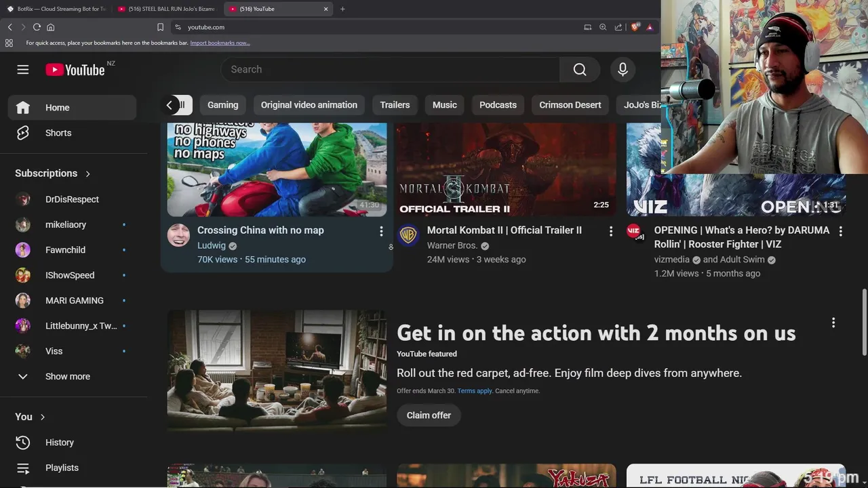Screen dimensions: 868x488
Task: Open the browser apps grid icon
Action: click(9, 43)
